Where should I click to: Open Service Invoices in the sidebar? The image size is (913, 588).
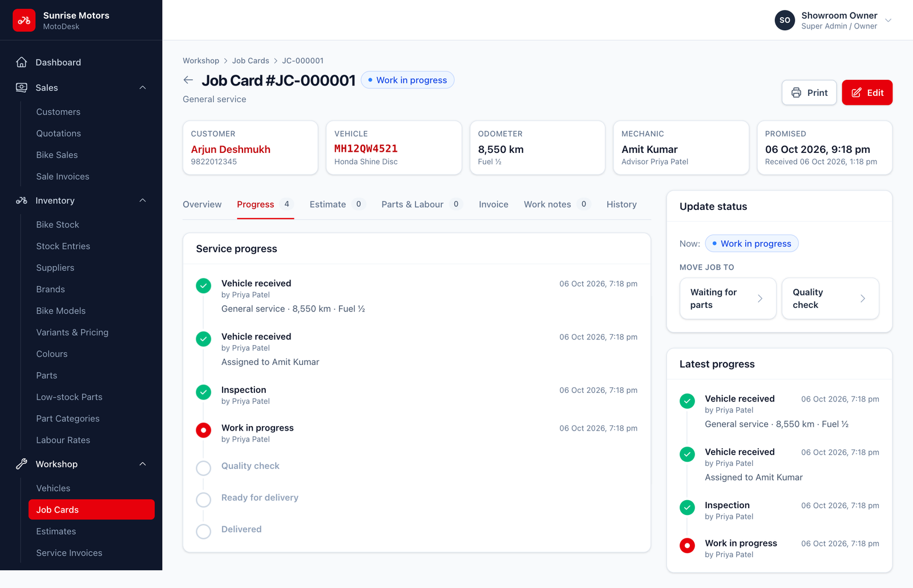pos(91,553)
